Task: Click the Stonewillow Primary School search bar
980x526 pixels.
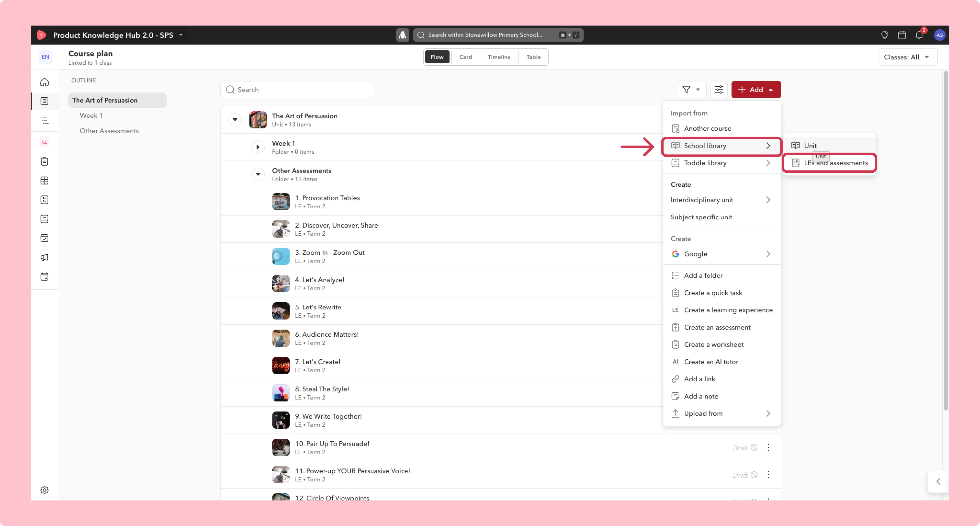Action: pos(498,35)
